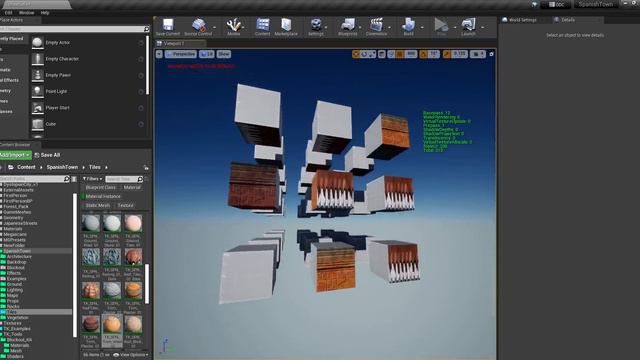The image size is (640, 360).
Task: Click the Empty Actor icon in Place Actors
Action: pos(38,42)
